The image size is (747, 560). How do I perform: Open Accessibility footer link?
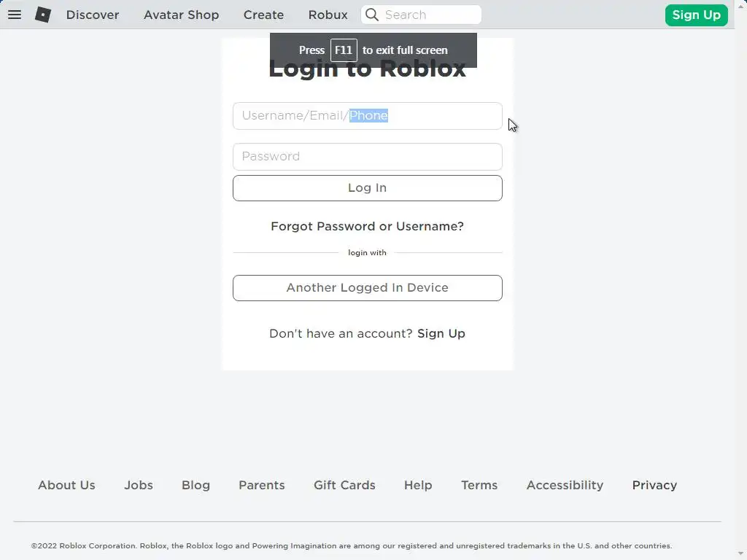pyautogui.click(x=565, y=485)
